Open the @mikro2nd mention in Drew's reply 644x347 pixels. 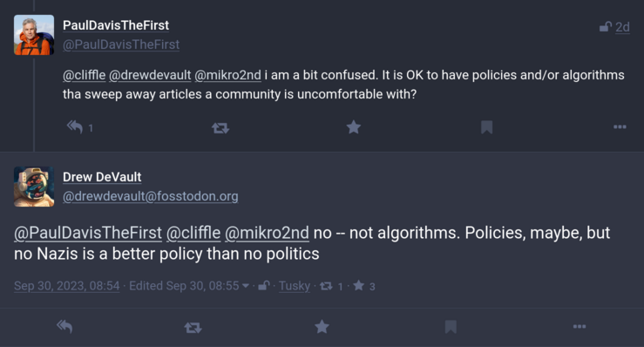coord(267,233)
